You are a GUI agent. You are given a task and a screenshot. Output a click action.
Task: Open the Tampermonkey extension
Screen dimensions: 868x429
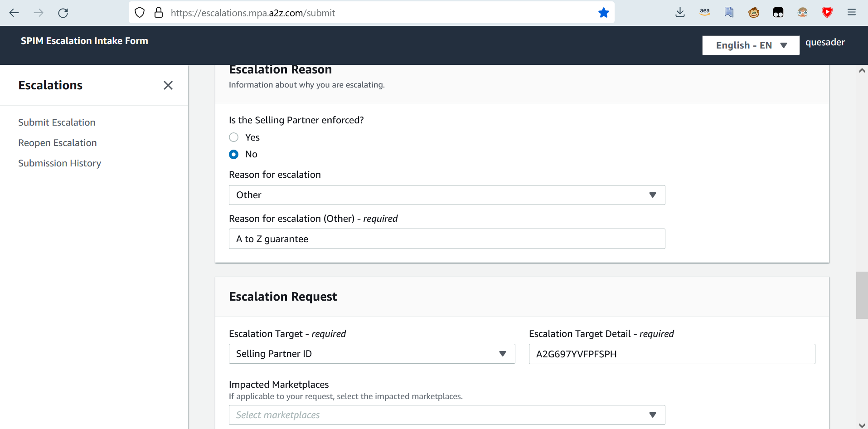pyautogui.click(x=753, y=13)
